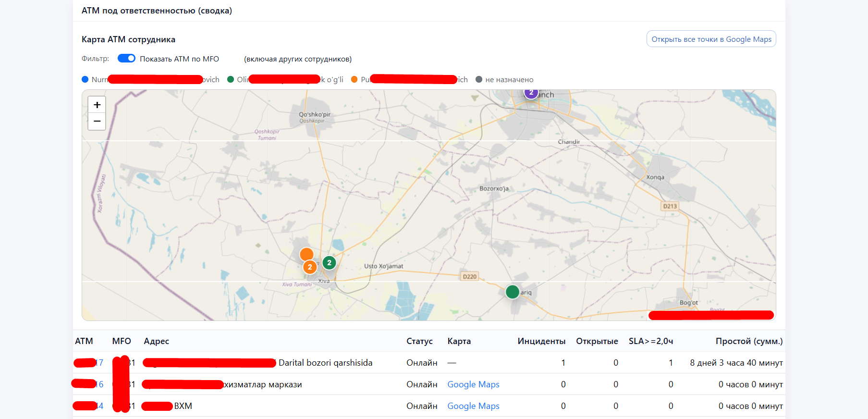Click the SLA>=2,0ч column header
Screen dimensions: 868x419
(650, 341)
